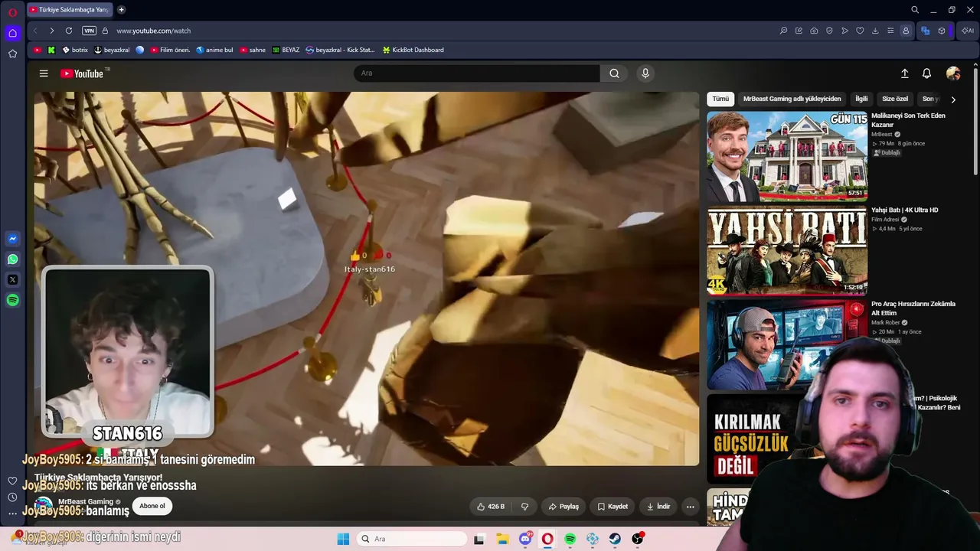Select the Size özel filter chip

895,99
